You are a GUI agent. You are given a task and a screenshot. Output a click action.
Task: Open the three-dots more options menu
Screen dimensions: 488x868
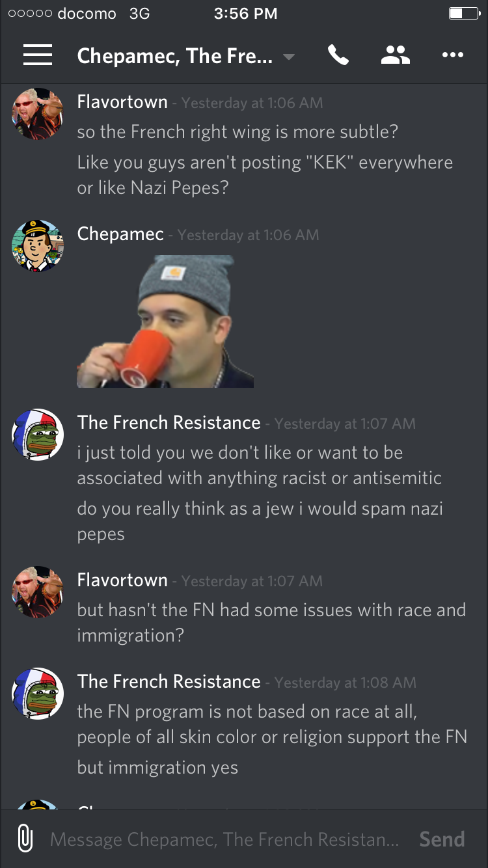(452, 55)
